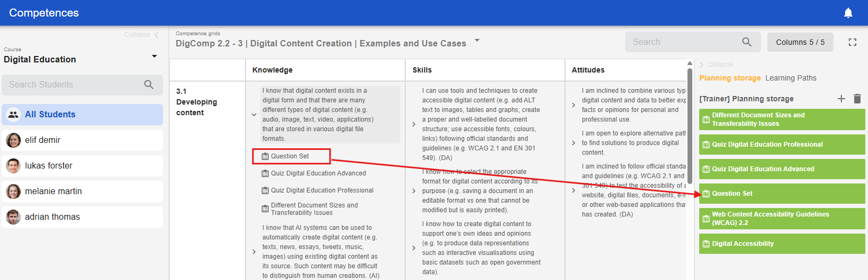
Task: Open Question Set in the Knowledge column
Action: click(x=290, y=156)
